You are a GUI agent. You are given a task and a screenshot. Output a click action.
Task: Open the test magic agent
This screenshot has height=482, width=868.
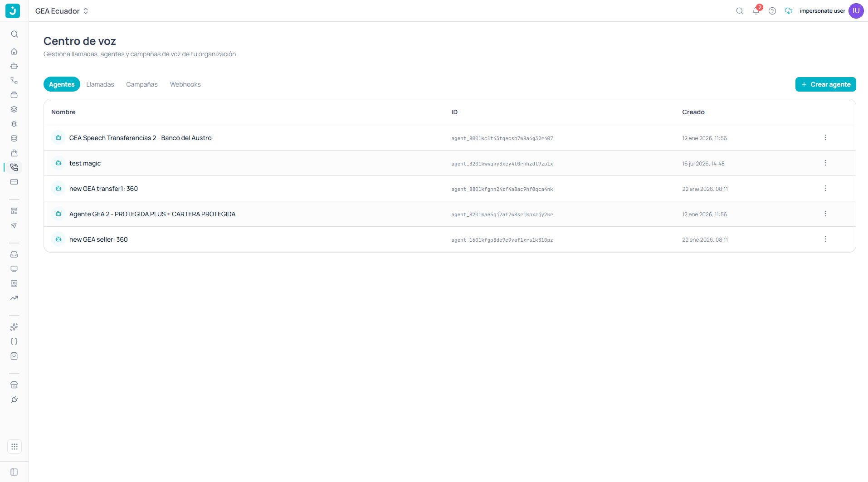point(85,163)
